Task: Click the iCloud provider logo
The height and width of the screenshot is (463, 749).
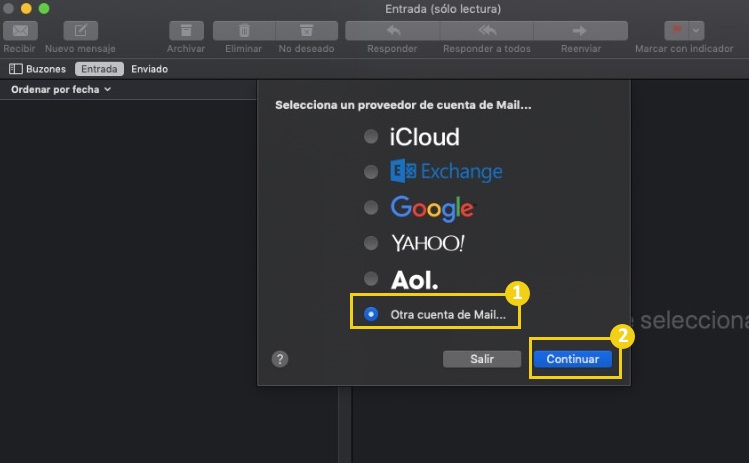Action: (425, 137)
